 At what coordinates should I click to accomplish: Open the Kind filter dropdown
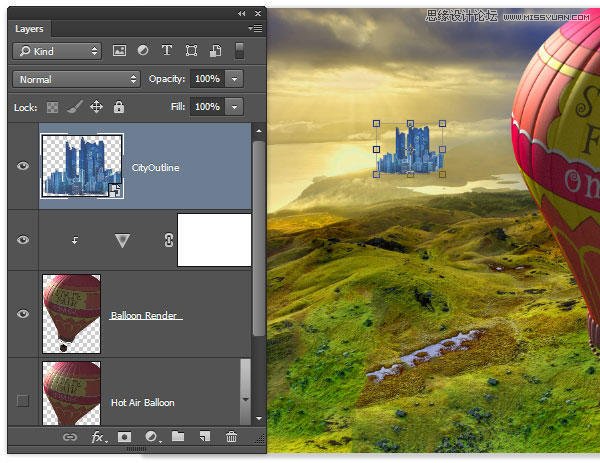(x=57, y=51)
